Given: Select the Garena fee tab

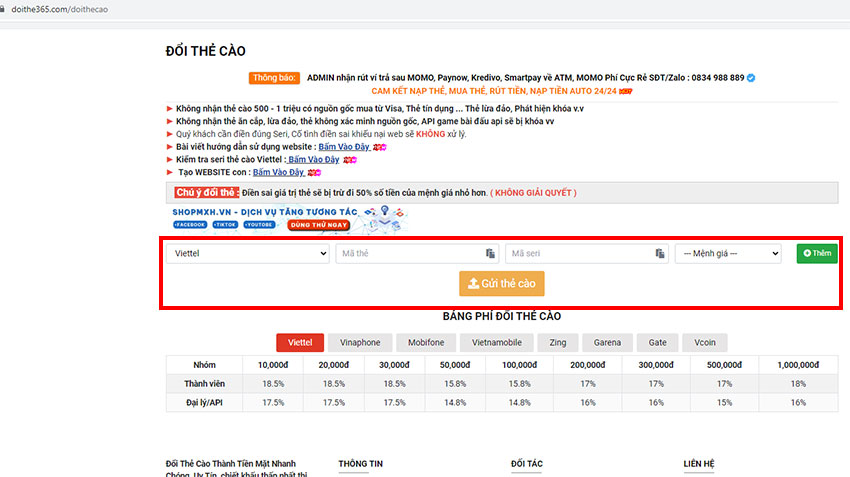Looking at the screenshot, I should [x=607, y=343].
